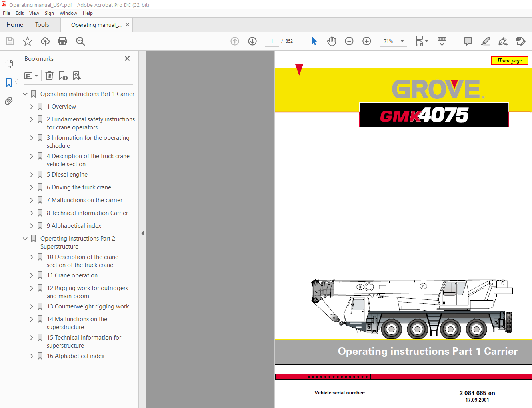The width and height of the screenshot is (532, 408).
Task: Expand 6 Driving the truck crane bookmark
Action: pos(32,187)
